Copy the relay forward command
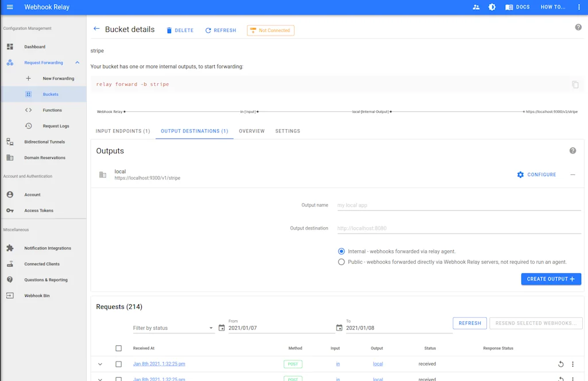 coord(575,84)
